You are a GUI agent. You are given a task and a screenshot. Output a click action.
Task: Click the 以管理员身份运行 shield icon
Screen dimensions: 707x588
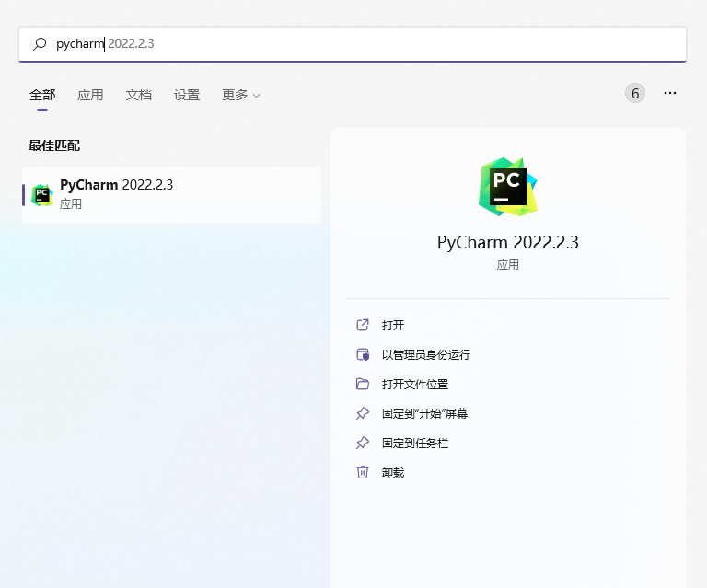(x=363, y=354)
